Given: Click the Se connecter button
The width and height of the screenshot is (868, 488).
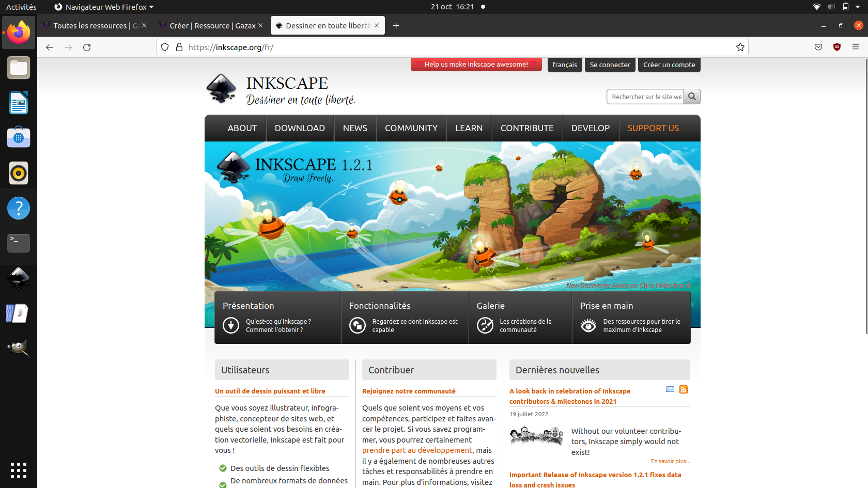Looking at the screenshot, I should (x=610, y=65).
